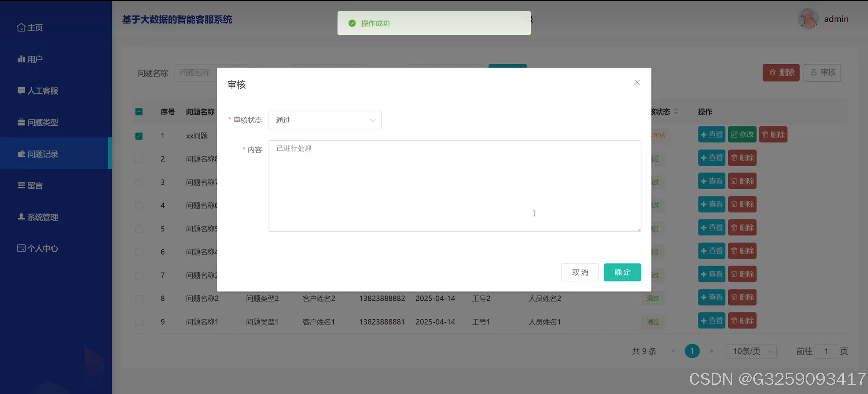Click the previous page arrow
The image size is (868, 394).
[673, 351]
